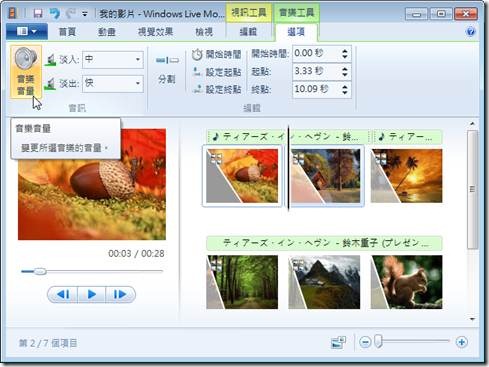
Task: Switch to the Visual Effects ribbon tab
Action: tap(155, 32)
